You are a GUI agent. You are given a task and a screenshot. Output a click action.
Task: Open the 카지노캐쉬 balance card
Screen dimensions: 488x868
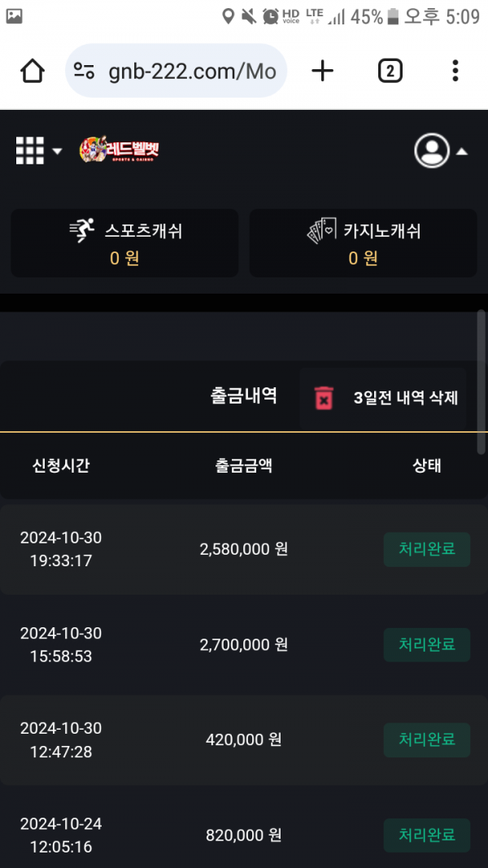[x=363, y=243]
